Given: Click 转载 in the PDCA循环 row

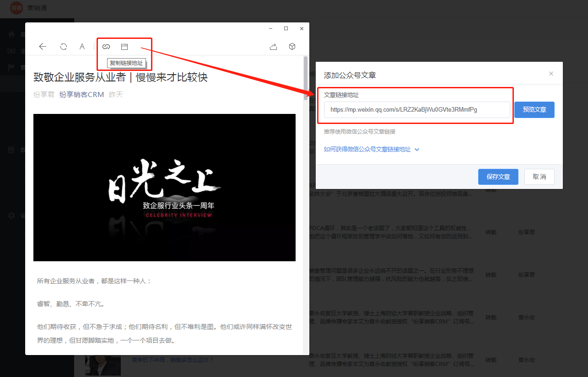Looking at the screenshot, I should coord(491,232).
